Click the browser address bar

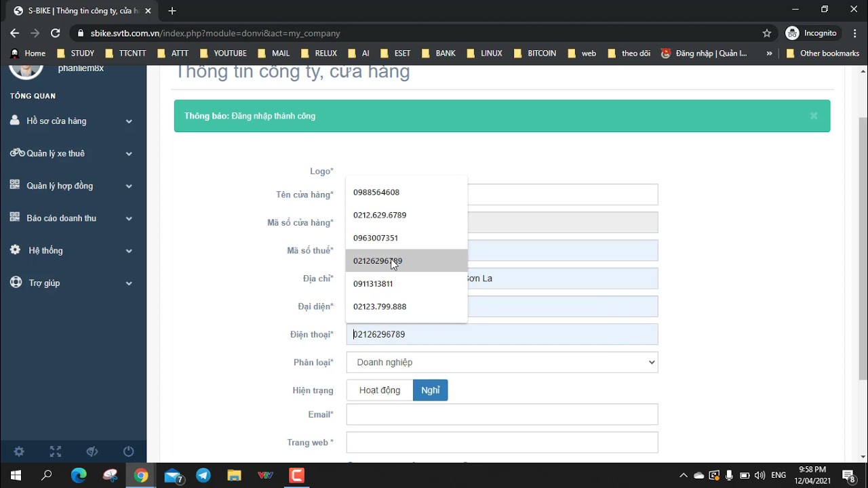click(x=420, y=33)
